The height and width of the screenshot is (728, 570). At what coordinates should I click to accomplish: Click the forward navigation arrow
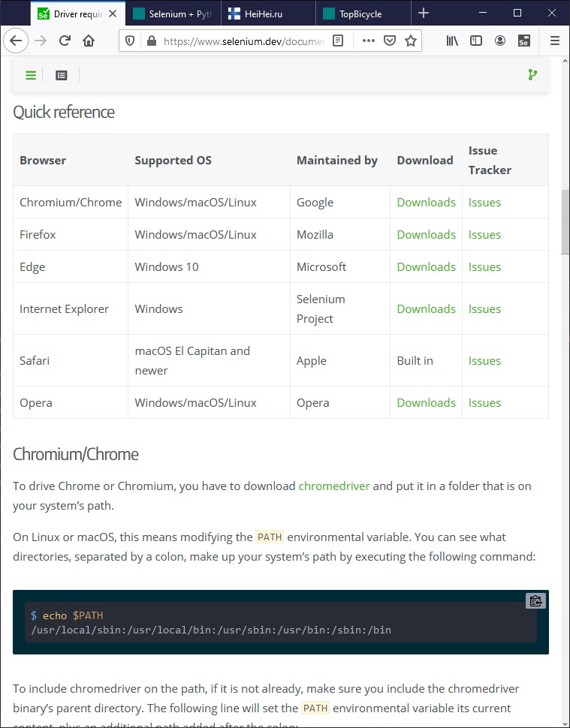(x=41, y=41)
